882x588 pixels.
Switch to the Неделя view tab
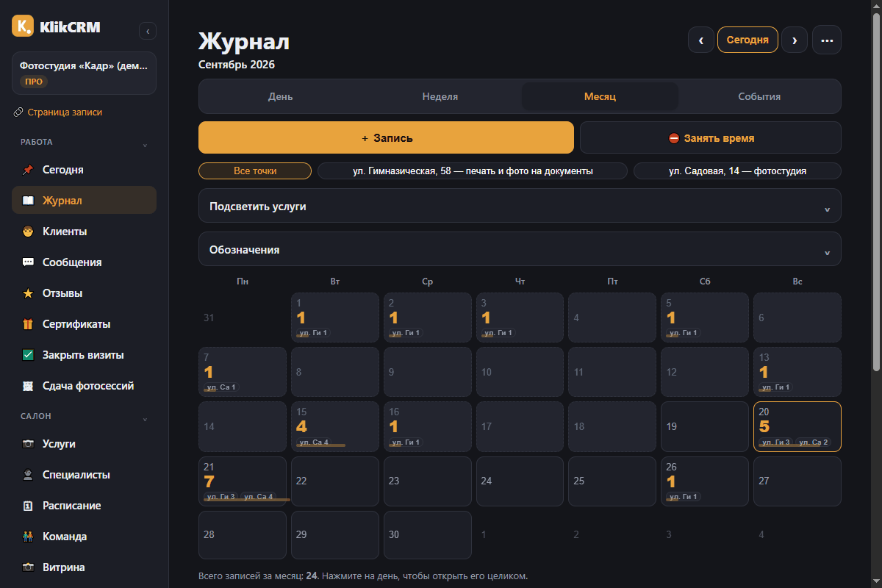click(x=440, y=96)
